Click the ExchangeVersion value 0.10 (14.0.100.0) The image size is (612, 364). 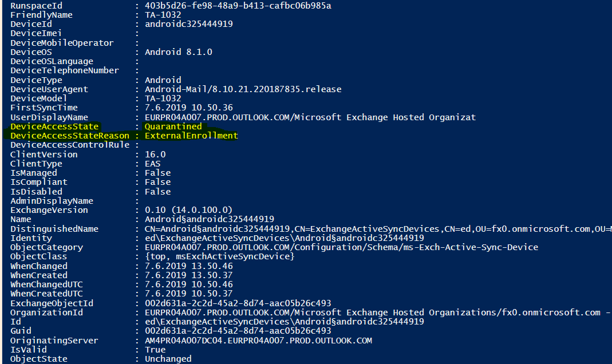click(x=188, y=210)
